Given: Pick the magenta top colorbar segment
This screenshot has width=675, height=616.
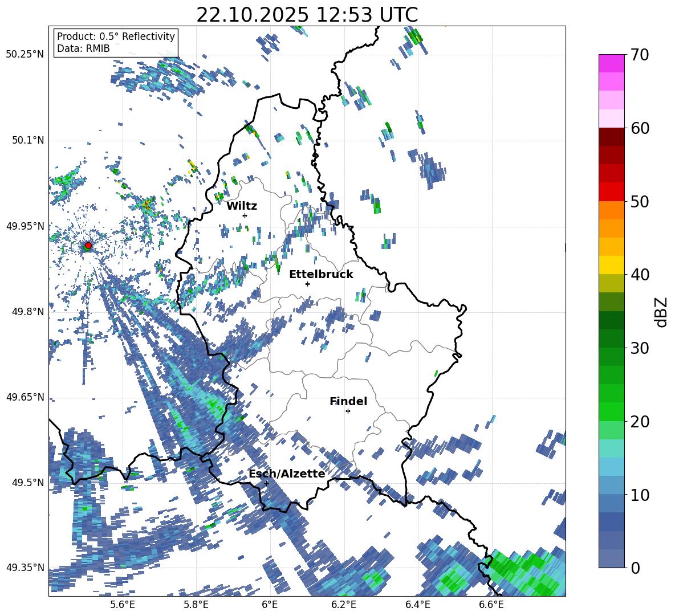Looking at the screenshot, I should click(611, 63).
